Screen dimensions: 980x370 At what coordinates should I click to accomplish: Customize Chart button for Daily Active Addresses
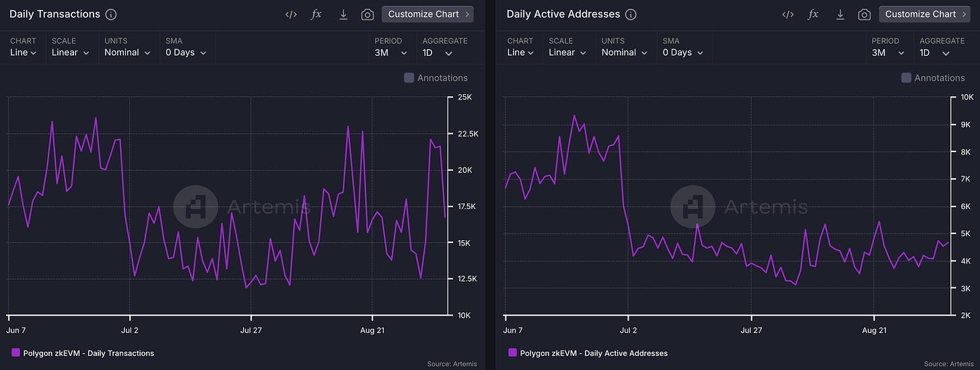coord(925,14)
